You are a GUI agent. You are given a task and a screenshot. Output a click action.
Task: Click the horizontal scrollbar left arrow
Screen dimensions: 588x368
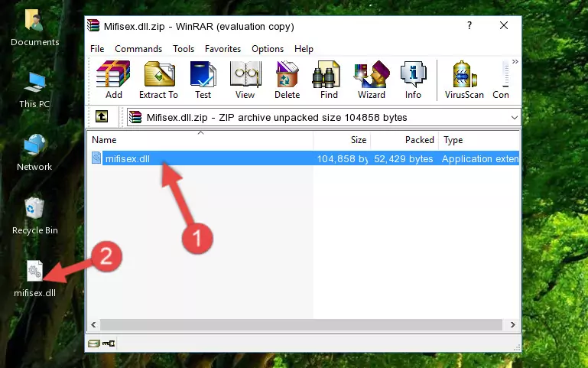(x=93, y=325)
